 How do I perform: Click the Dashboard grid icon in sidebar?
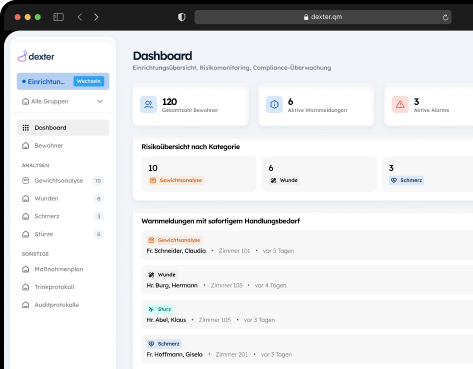26,128
